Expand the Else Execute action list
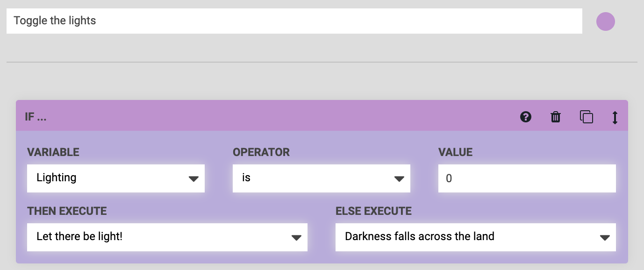Image resolution: width=644 pixels, height=270 pixels. (x=475, y=237)
